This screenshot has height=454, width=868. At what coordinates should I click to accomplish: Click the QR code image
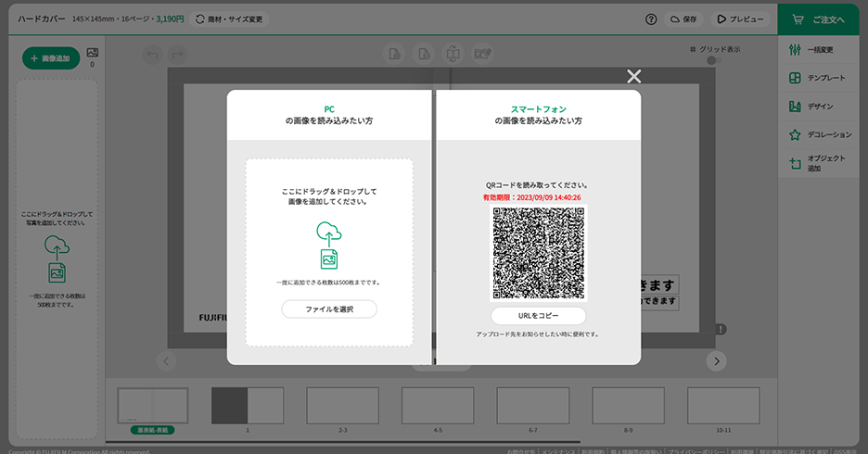[539, 253]
